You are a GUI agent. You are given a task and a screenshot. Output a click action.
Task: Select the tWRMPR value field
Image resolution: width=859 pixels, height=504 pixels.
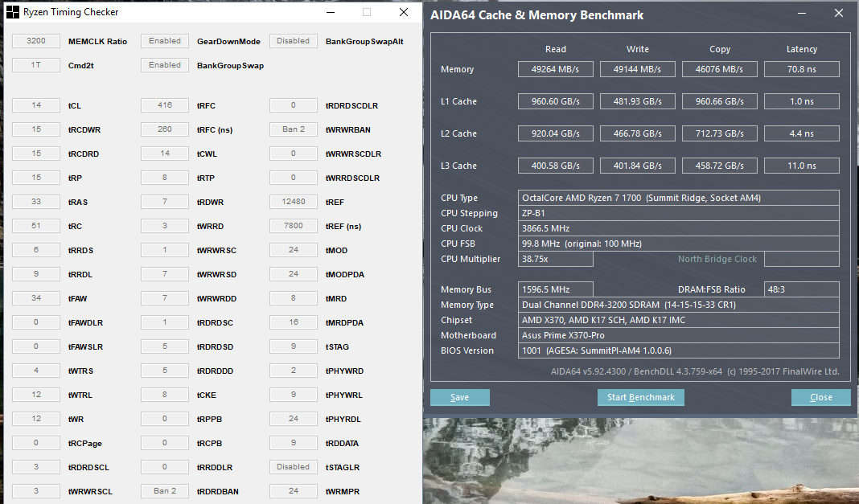pyautogui.click(x=293, y=491)
